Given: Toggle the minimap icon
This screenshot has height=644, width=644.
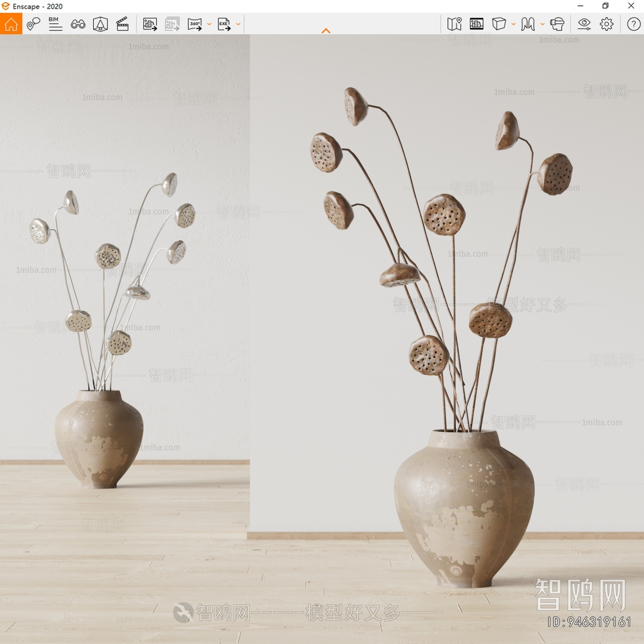Looking at the screenshot, I should click(454, 24).
